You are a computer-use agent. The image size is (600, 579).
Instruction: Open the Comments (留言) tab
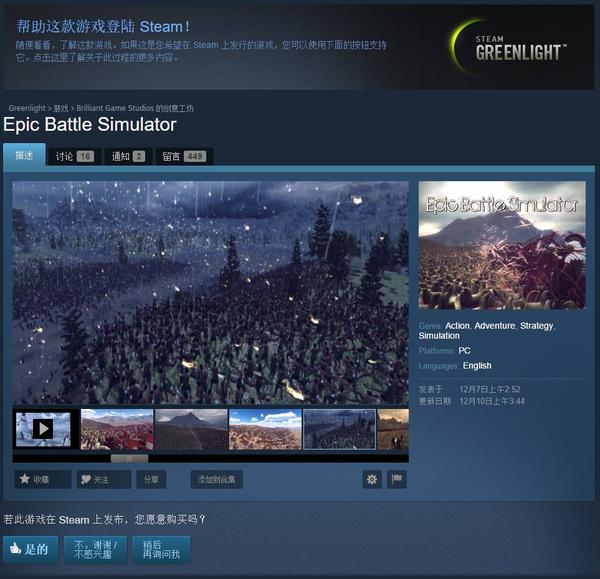184,156
